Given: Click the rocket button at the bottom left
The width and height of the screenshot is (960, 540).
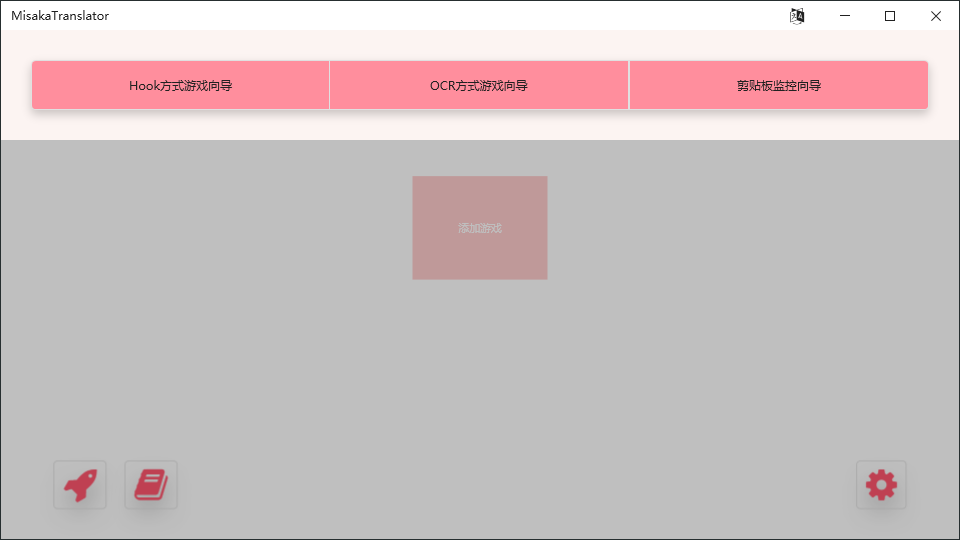Looking at the screenshot, I should [80, 485].
